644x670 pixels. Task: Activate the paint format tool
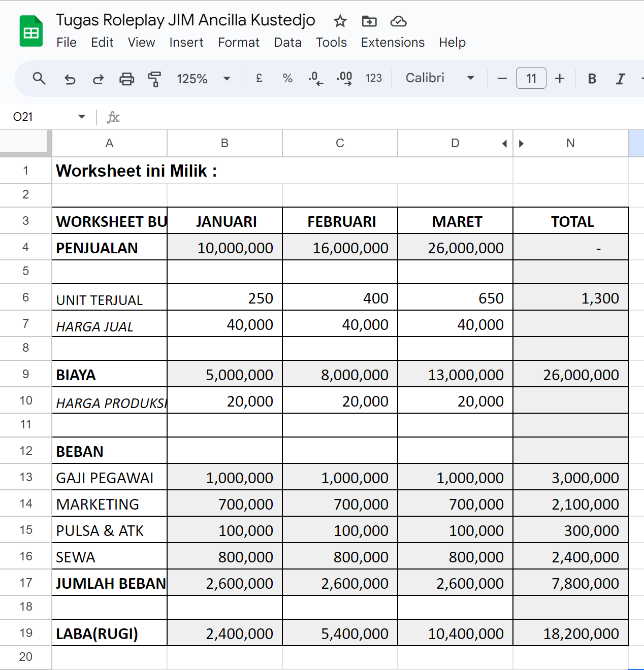(x=154, y=79)
